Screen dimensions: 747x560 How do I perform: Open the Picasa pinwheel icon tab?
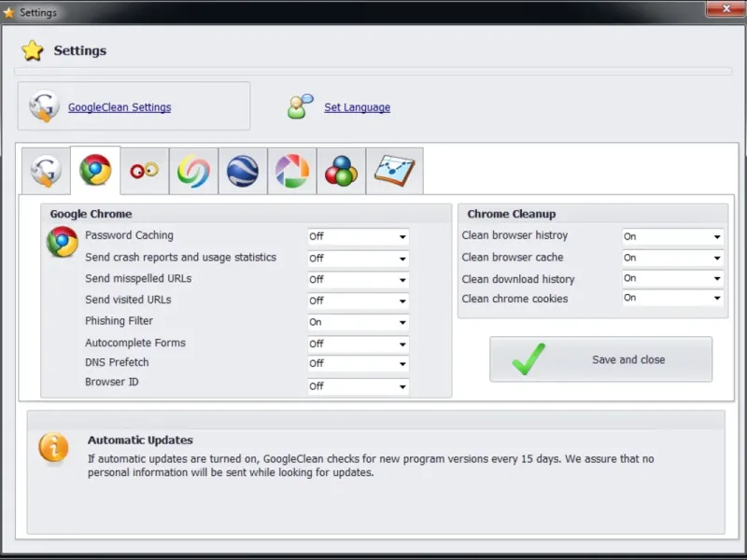pos(292,171)
